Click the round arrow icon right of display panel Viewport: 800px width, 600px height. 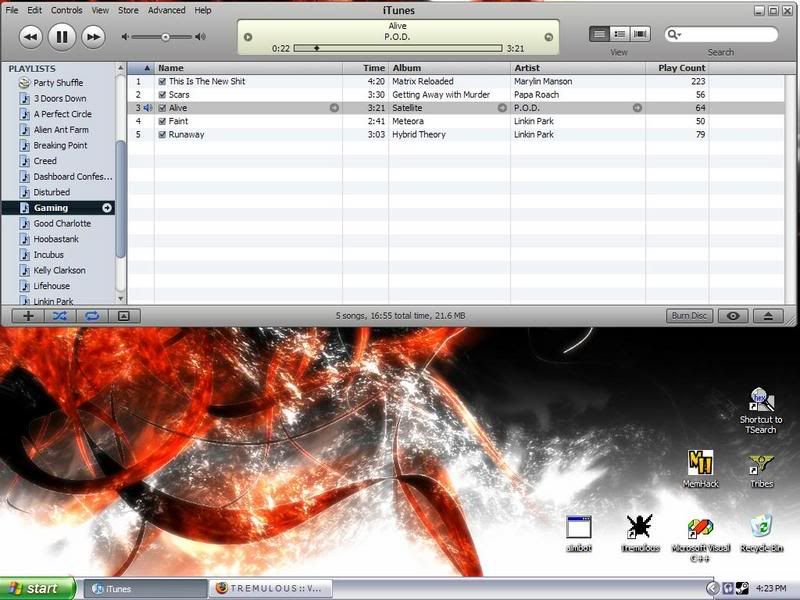tap(549, 37)
